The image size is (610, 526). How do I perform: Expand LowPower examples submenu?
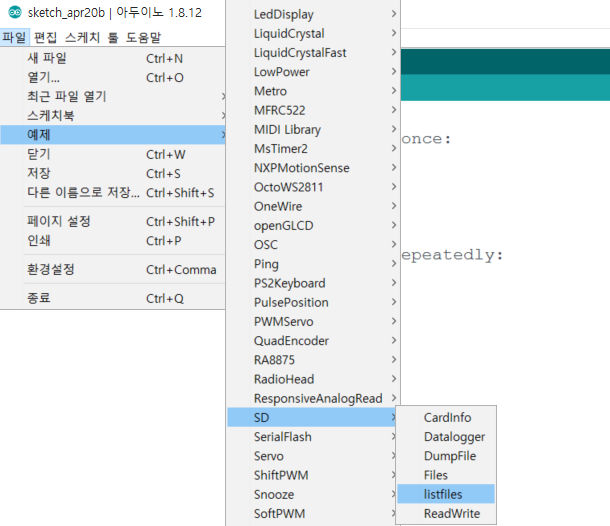(x=313, y=72)
